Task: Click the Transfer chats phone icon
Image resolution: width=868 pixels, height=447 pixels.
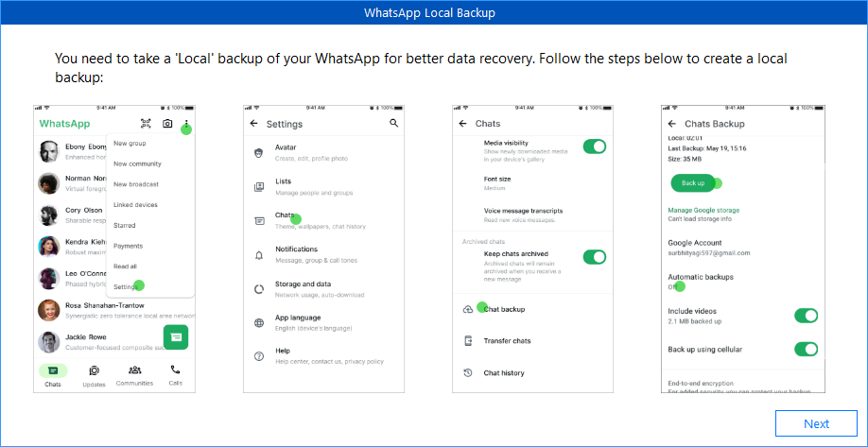Action: click(467, 341)
